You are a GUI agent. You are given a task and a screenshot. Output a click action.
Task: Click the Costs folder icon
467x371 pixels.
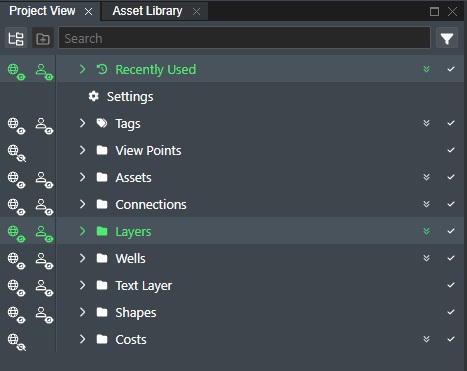click(102, 339)
